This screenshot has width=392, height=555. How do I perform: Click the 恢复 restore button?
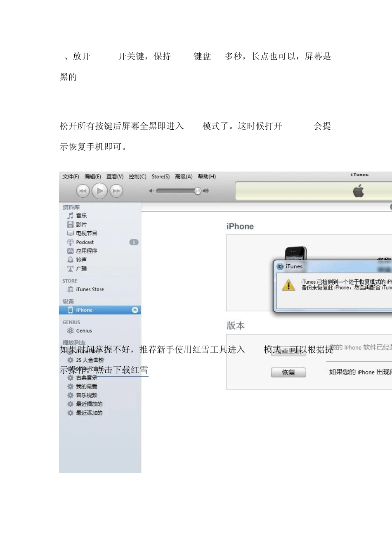point(288,372)
